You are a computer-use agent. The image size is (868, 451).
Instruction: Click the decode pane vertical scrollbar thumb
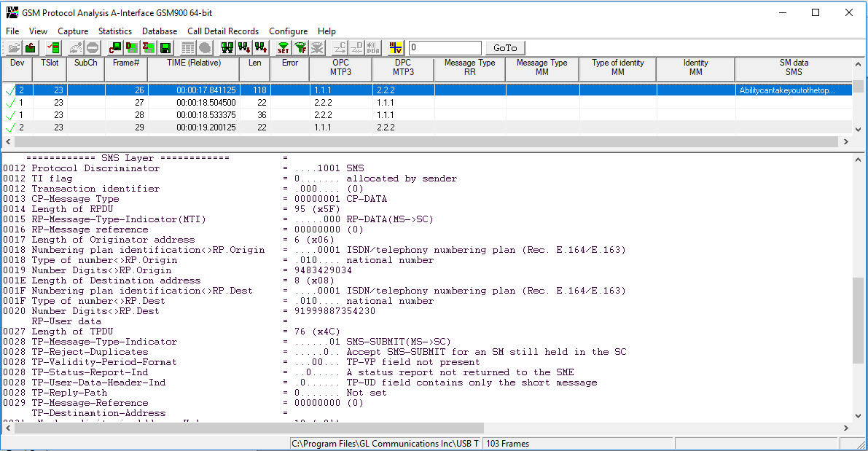tap(858, 321)
